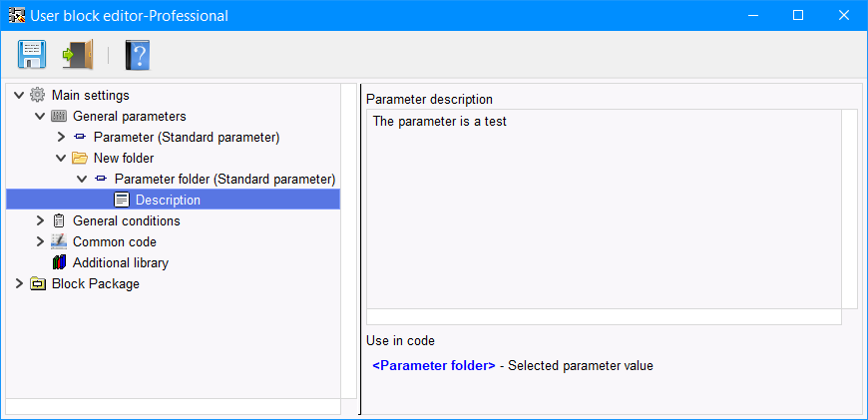Expand the Common code node

40,241
